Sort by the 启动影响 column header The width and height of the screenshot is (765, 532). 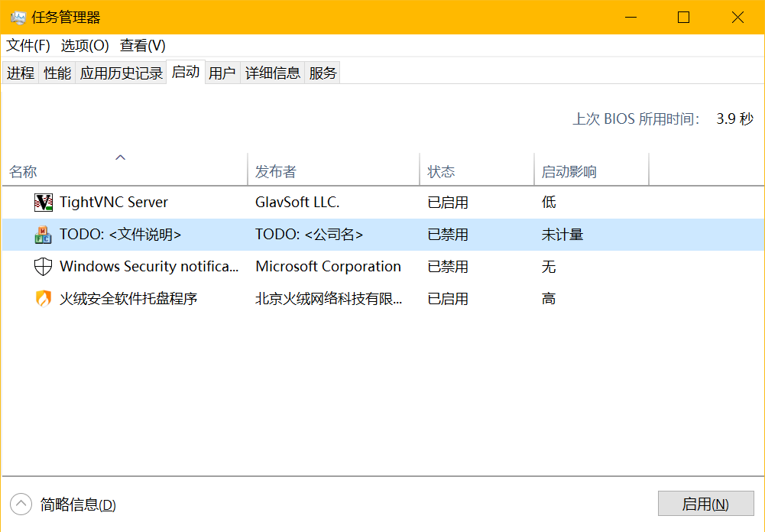[x=569, y=172]
